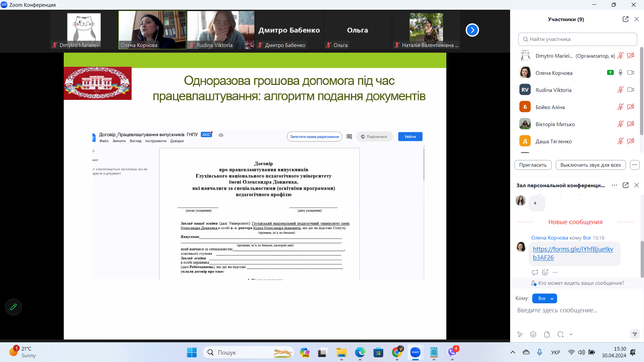The image size is (644, 362).
Task: Click the taskbar Пошук search box
Action: coord(248,352)
